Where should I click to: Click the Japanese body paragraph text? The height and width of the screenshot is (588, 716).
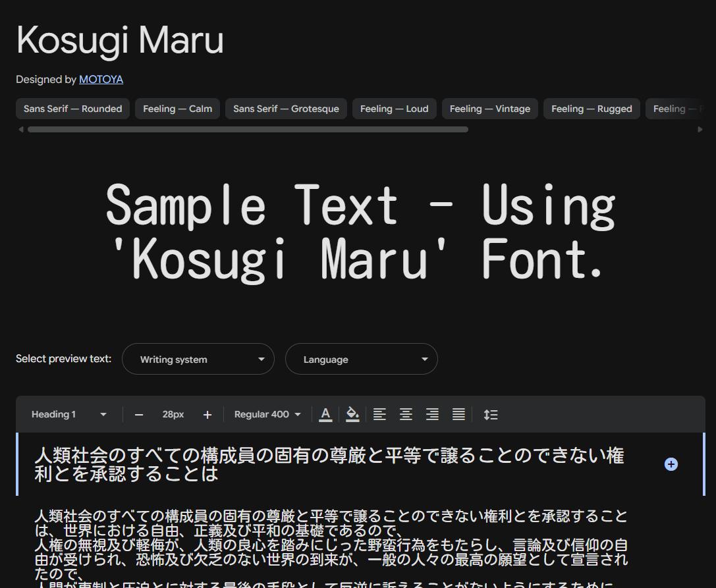pyautogui.click(x=331, y=548)
